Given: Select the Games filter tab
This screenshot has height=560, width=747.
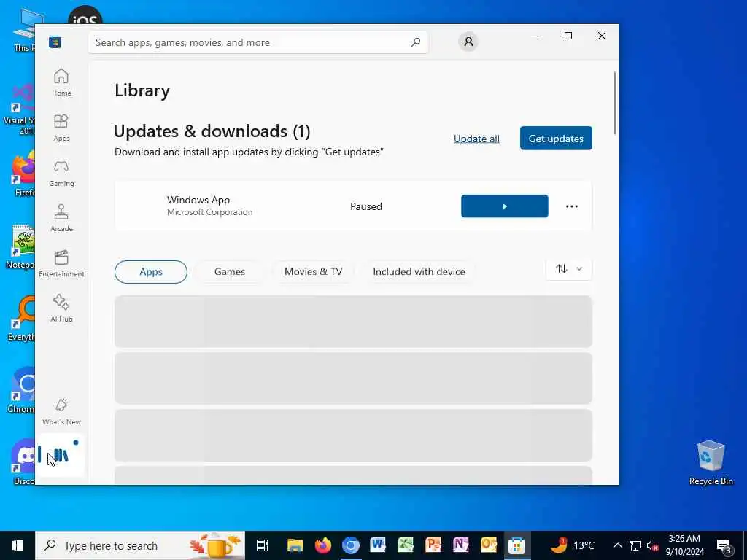Looking at the screenshot, I should 230,272.
